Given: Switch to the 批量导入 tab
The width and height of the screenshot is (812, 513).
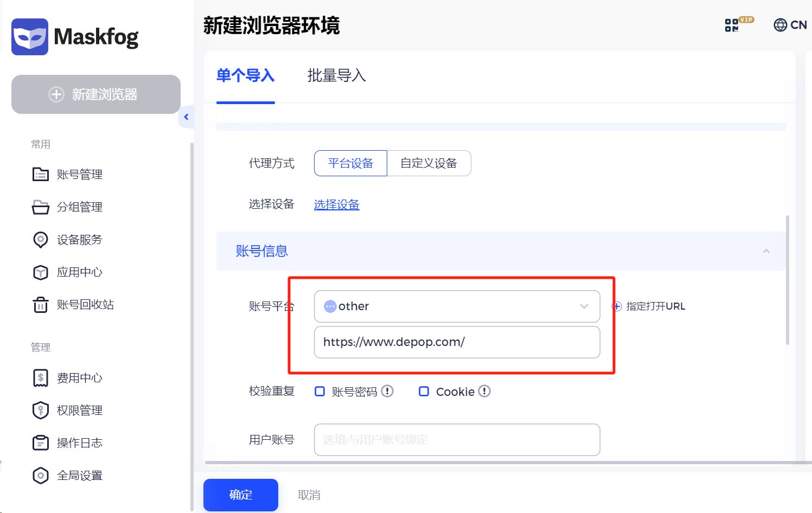Looking at the screenshot, I should 337,75.
